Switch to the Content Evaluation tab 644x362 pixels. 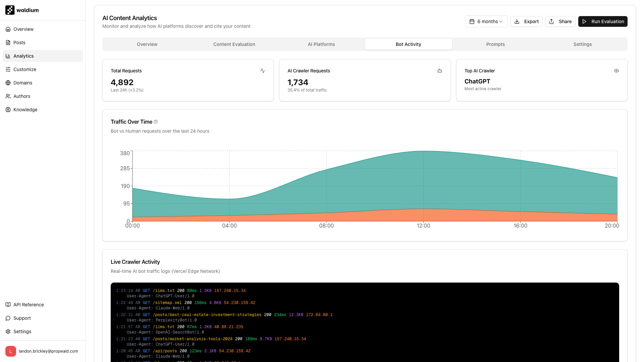pyautogui.click(x=234, y=44)
